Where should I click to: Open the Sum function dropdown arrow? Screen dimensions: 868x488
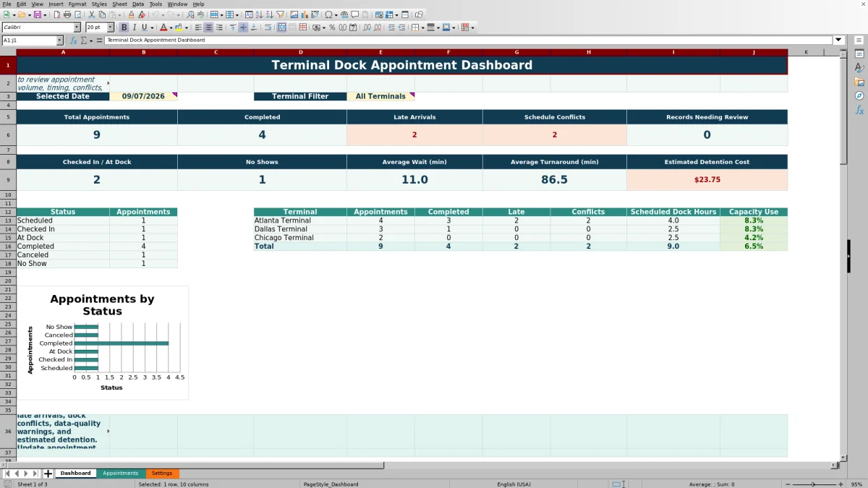click(90, 40)
